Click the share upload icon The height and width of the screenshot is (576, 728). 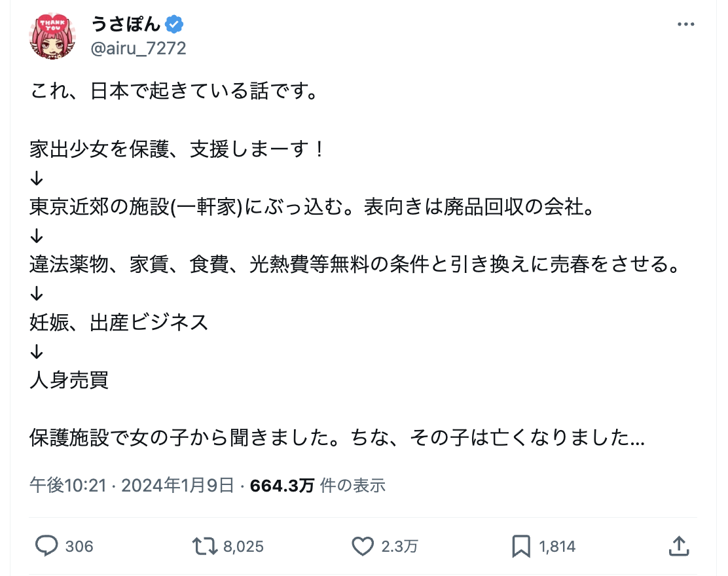point(679,545)
